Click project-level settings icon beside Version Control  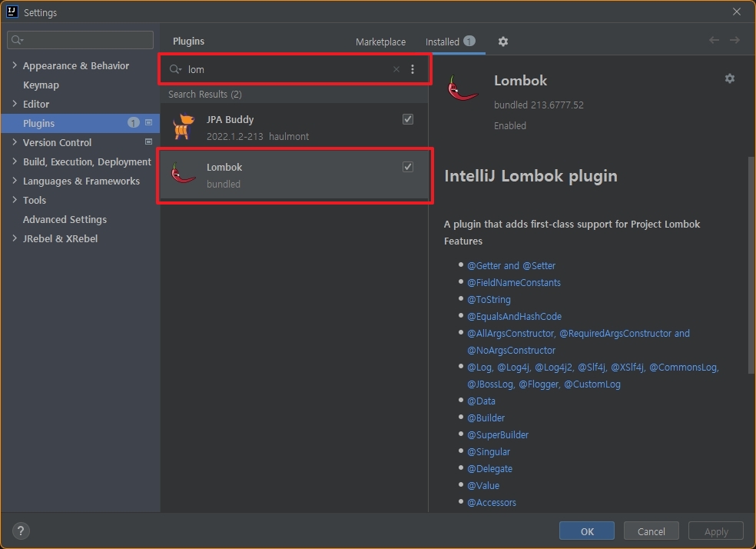[x=148, y=141]
